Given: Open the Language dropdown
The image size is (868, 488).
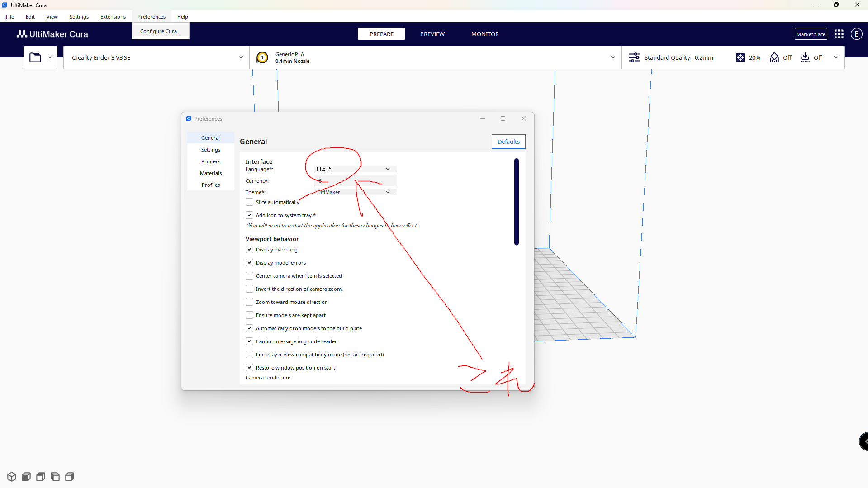Looking at the screenshot, I should coord(355,169).
